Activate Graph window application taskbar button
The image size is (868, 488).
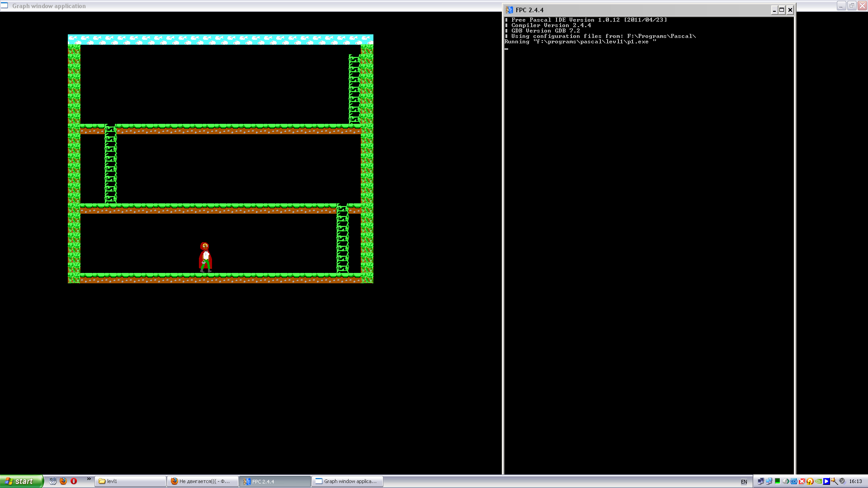coord(347,481)
